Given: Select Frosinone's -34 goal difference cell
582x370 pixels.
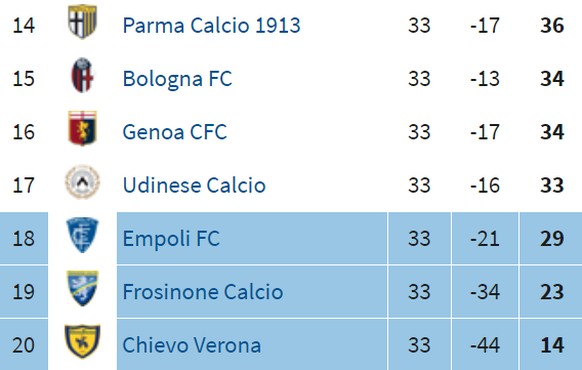Looking at the screenshot, I should tap(485, 292).
